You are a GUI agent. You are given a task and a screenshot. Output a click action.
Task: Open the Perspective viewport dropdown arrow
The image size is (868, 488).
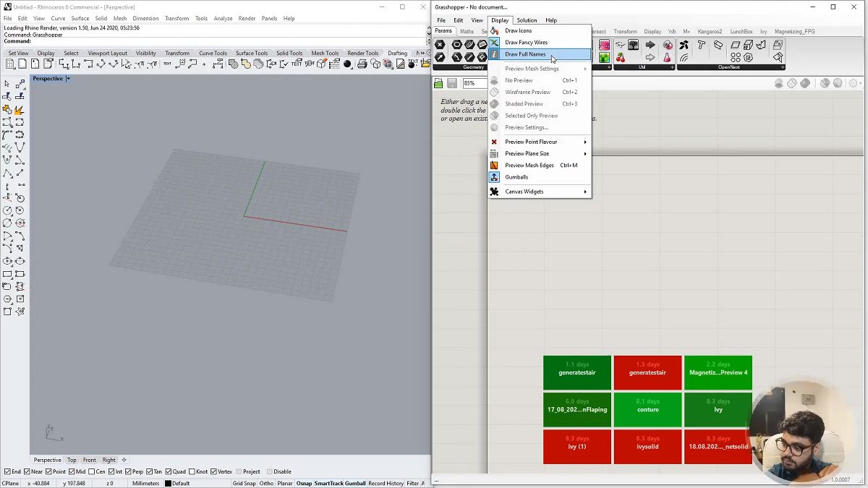[68, 79]
